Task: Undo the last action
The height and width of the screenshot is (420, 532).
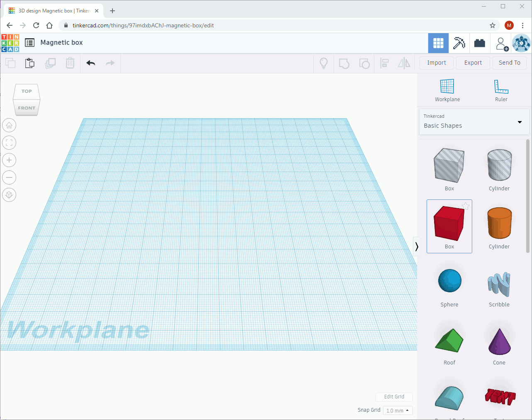Action: (91, 63)
